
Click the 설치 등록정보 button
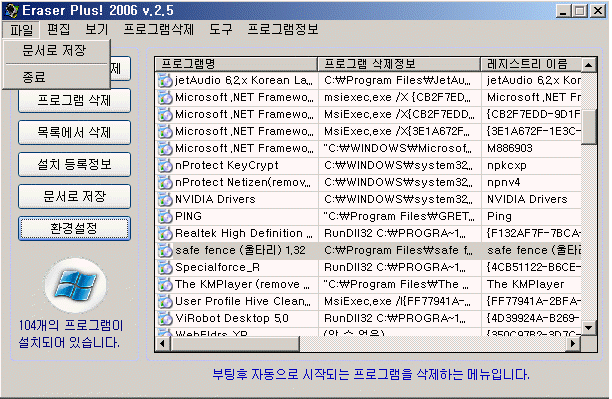point(75,164)
